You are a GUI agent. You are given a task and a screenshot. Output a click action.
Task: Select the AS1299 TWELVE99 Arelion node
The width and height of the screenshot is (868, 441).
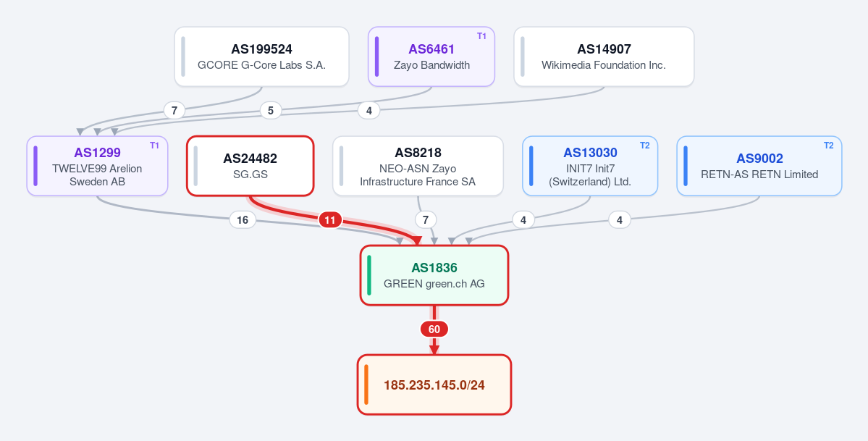point(98,166)
